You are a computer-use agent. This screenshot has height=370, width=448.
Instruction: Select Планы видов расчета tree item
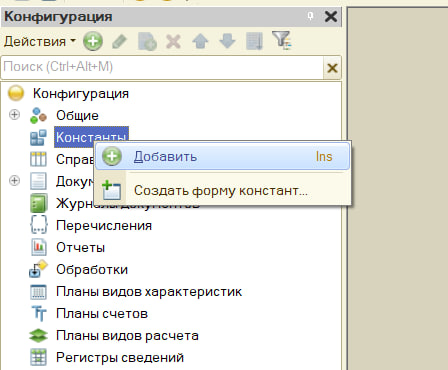127,335
